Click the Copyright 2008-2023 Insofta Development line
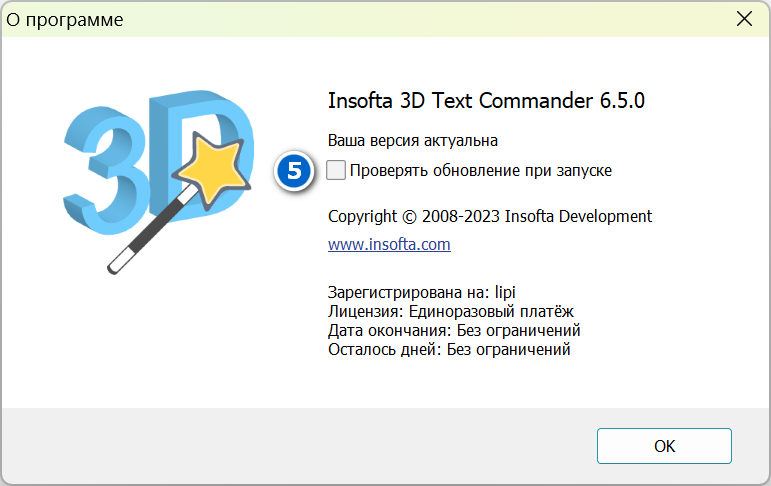Image resolution: width=771 pixels, height=486 pixels. pyautogui.click(x=490, y=216)
